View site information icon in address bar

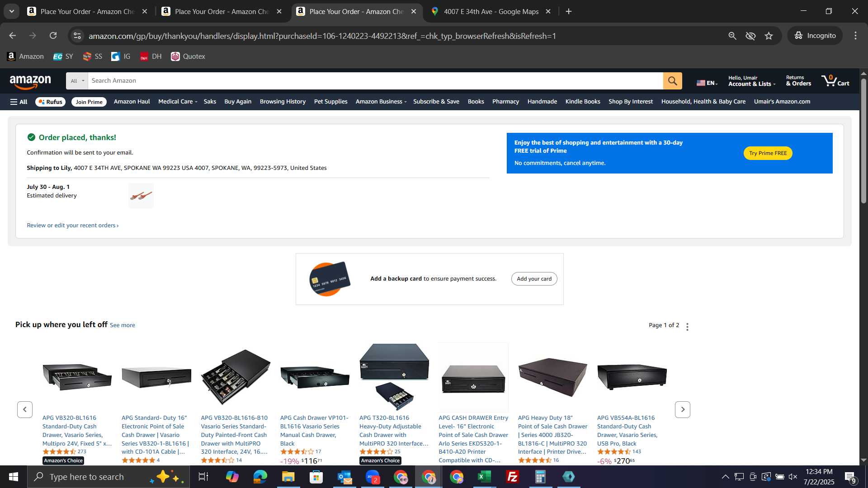click(x=77, y=36)
